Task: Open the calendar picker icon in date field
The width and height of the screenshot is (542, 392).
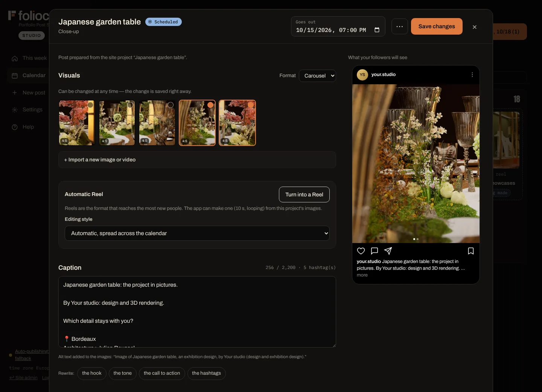Action: click(x=377, y=30)
